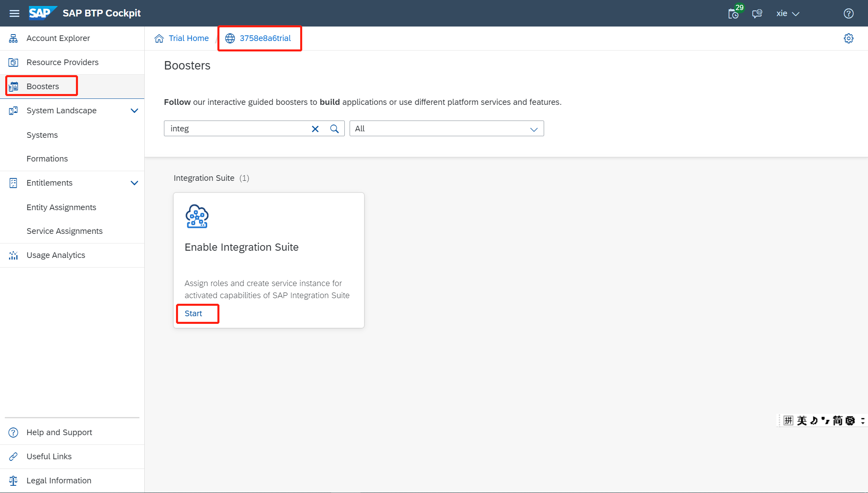Open the feedback chat icon
Image resolution: width=868 pixels, height=493 pixels.
coord(757,14)
